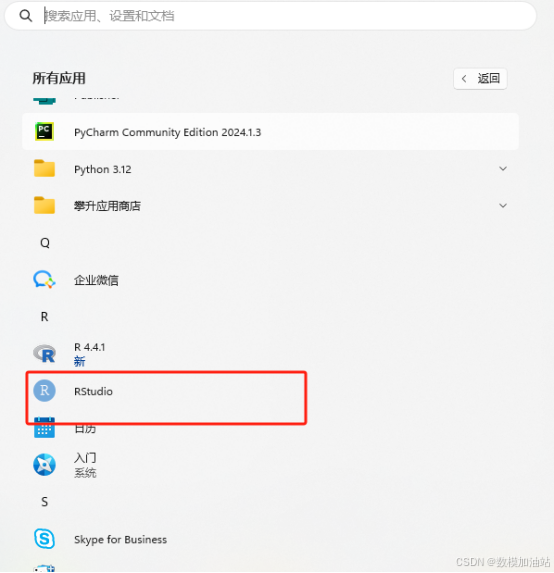Image resolution: width=554 pixels, height=573 pixels.
Task: Select the PyCharm Community Edition 2024.1.3 entry
Action: click(270, 132)
